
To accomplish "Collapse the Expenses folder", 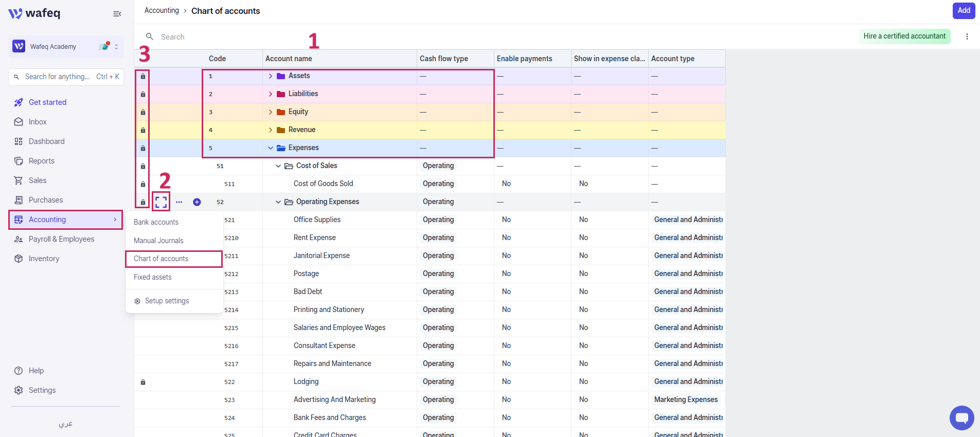I will (x=271, y=148).
